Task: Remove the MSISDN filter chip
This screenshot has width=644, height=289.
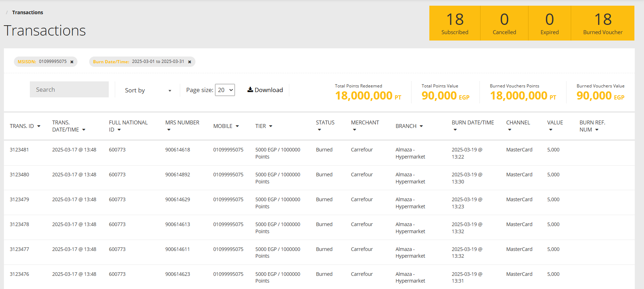Action: coord(72,62)
